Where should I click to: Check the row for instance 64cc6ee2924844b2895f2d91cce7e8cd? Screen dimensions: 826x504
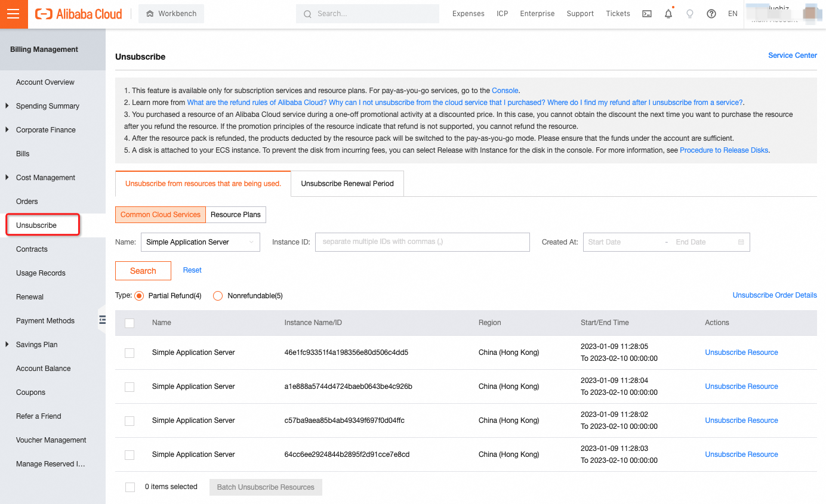tap(130, 455)
